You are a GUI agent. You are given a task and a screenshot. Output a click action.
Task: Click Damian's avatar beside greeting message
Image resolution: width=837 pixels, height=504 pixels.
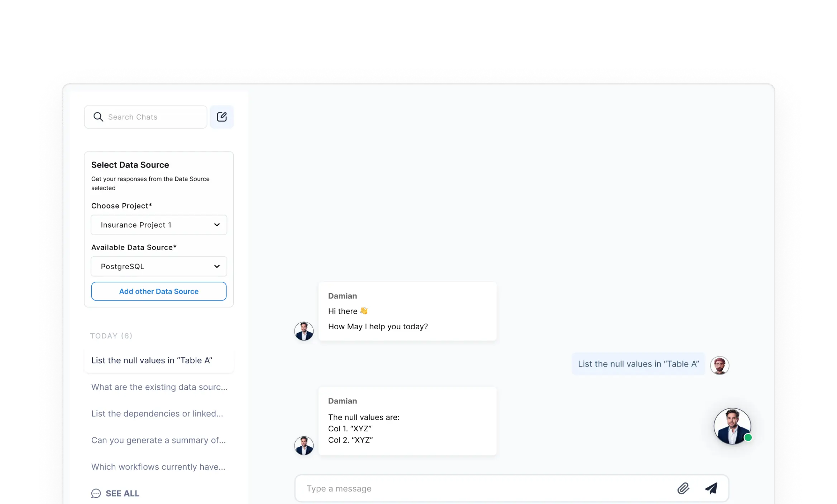304,331
